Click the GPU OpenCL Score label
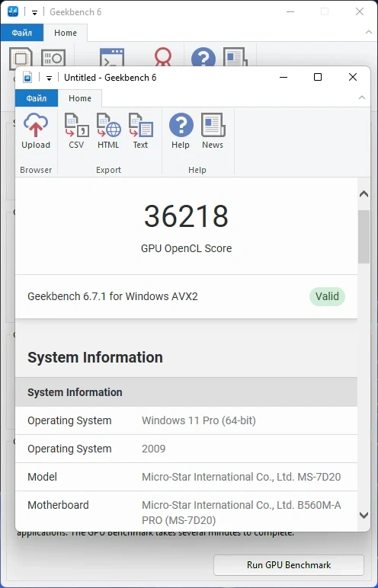This screenshot has height=588, width=378. tap(186, 248)
